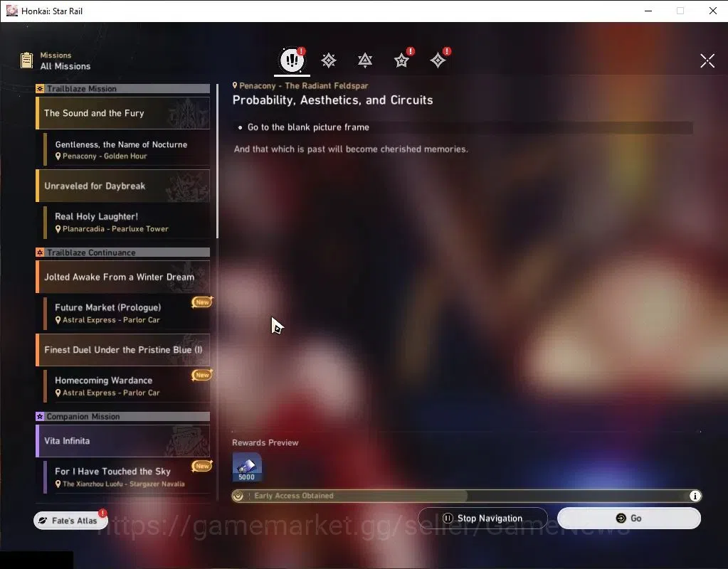The height and width of the screenshot is (569, 728).
Task: Collapse the Trailblaze Continuance category header
Action: (x=123, y=252)
